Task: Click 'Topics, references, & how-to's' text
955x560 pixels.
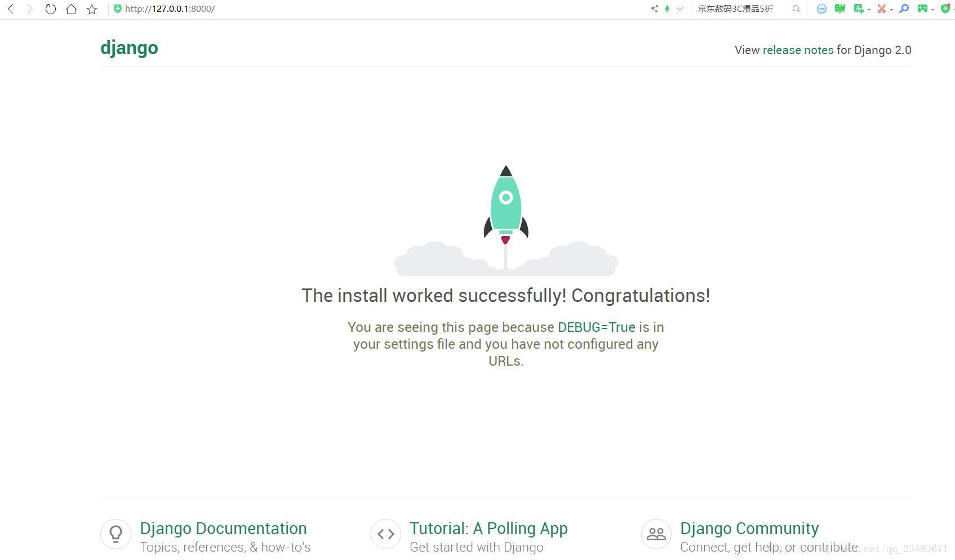Action: [x=225, y=547]
